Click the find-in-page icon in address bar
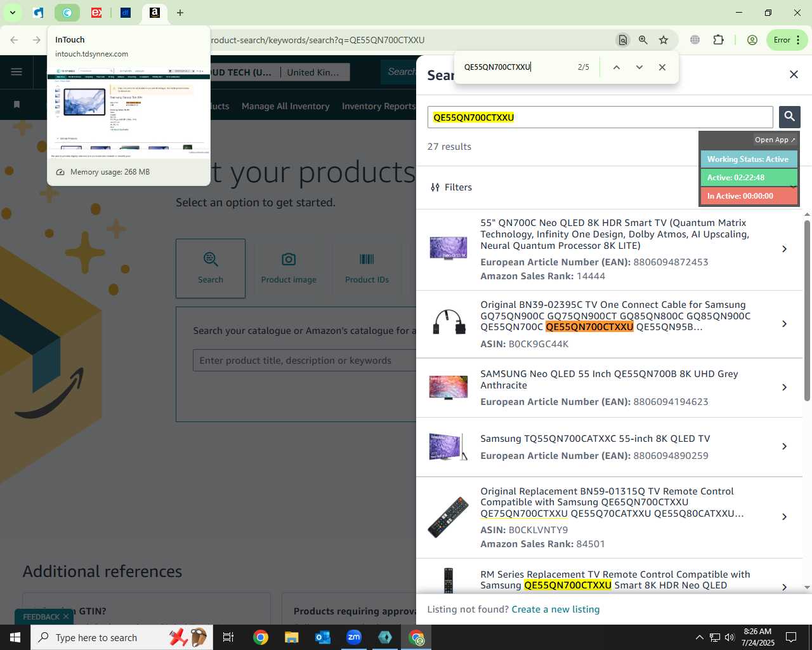 (623, 40)
